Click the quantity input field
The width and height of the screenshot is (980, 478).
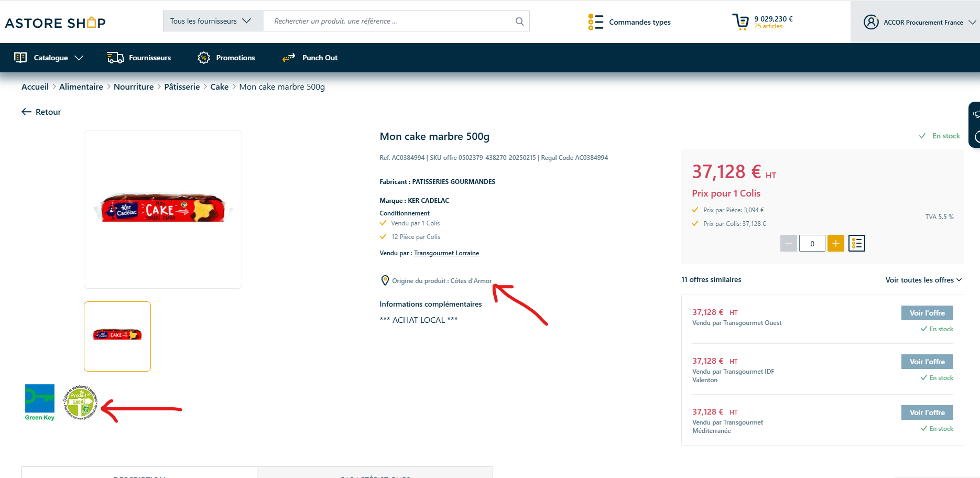[x=812, y=243]
